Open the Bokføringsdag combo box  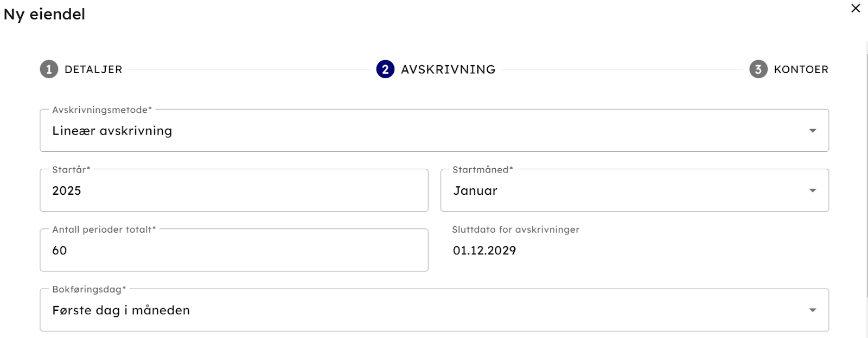pyautogui.click(x=423, y=310)
